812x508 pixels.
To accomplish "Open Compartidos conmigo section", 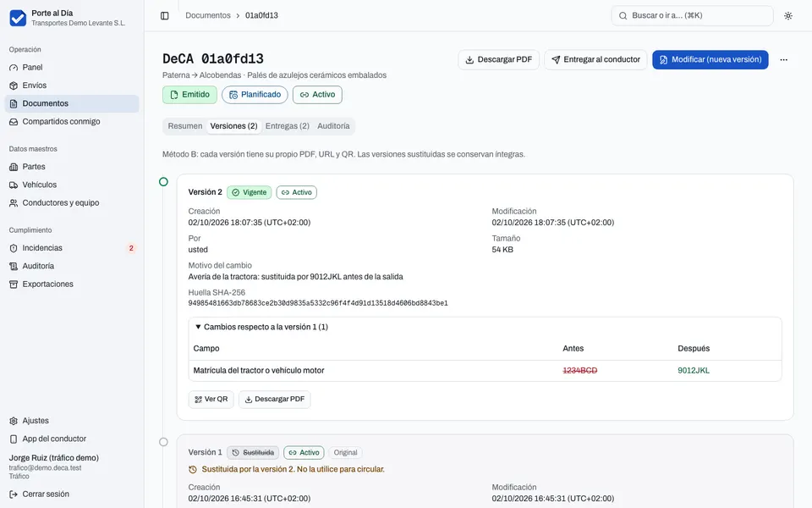I will coord(71,122).
